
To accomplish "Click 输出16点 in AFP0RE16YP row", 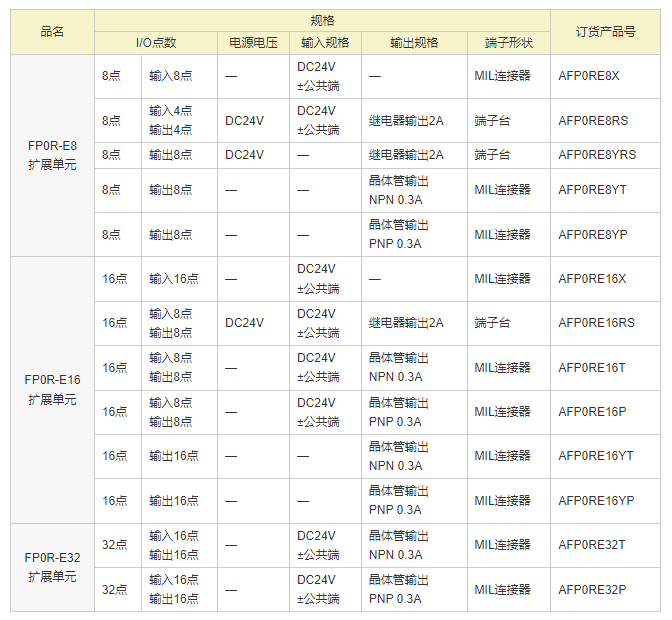I will 174,501.
